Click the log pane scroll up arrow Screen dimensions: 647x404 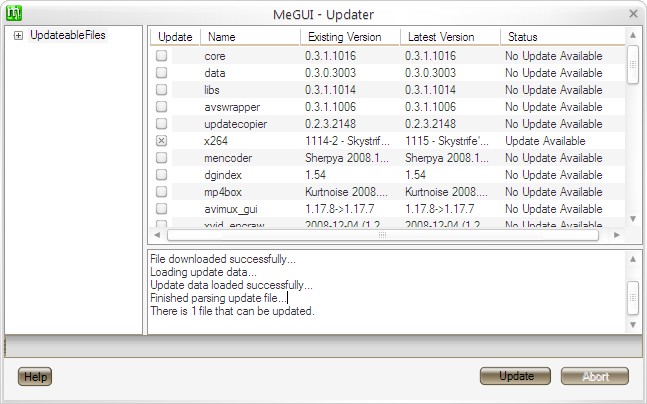pos(633,259)
